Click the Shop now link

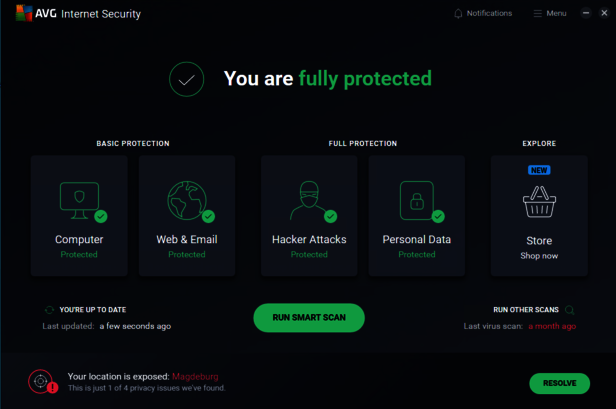tap(539, 256)
